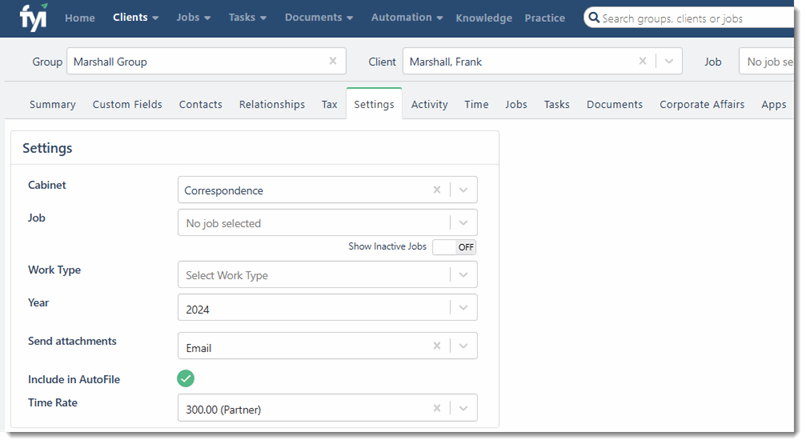806x444 pixels.
Task: Open the client Tasks tab
Action: [557, 104]
